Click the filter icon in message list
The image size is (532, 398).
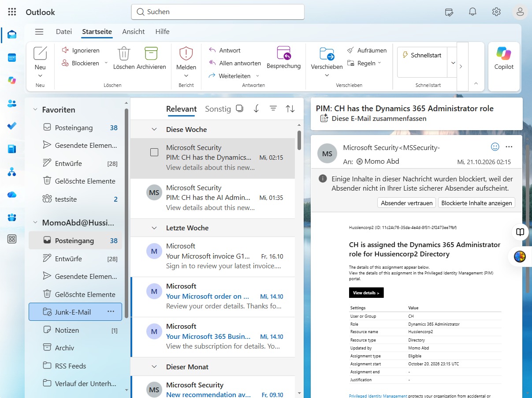coord(273,109)
